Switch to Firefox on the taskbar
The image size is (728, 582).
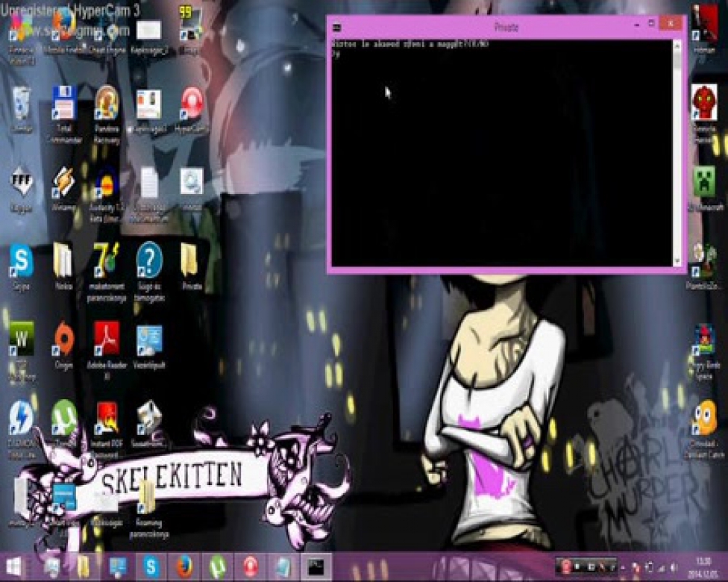point(184,566)
